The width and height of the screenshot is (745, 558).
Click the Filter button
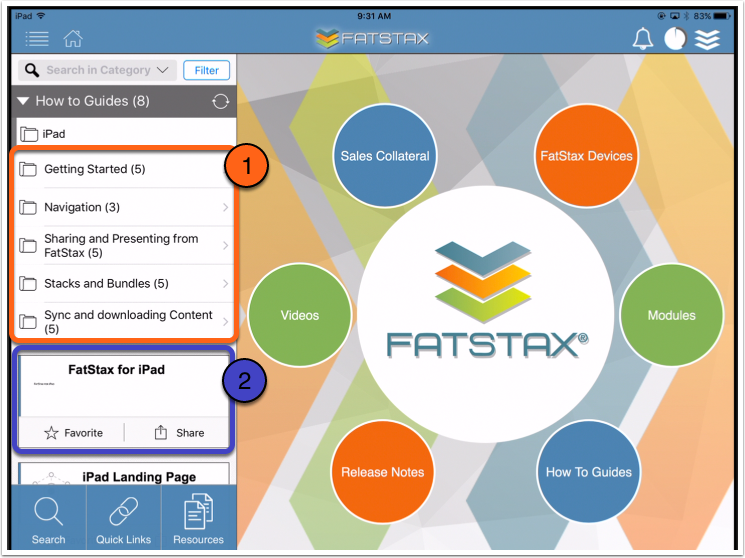click(207, 70)
